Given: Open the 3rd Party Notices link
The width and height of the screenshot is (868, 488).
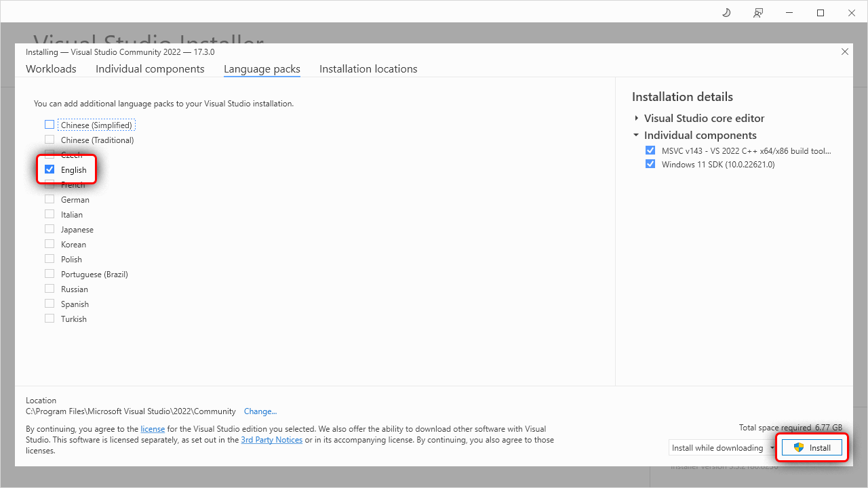Looking at the screenshot, I should click(x=271, y=440).
